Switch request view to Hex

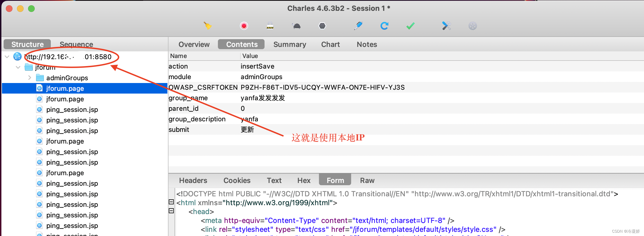[x=304, y=180]
